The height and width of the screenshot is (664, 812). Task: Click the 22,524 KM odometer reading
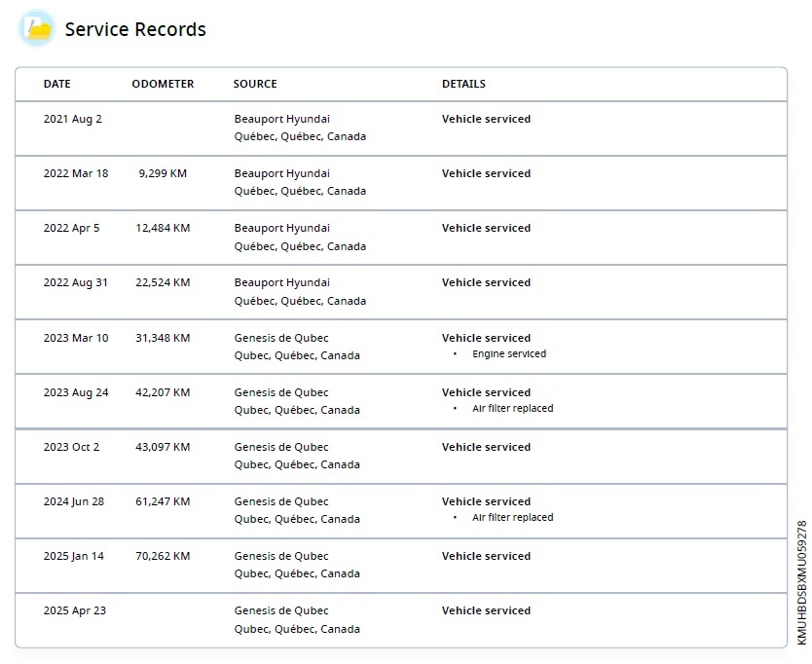click(163, 282)
